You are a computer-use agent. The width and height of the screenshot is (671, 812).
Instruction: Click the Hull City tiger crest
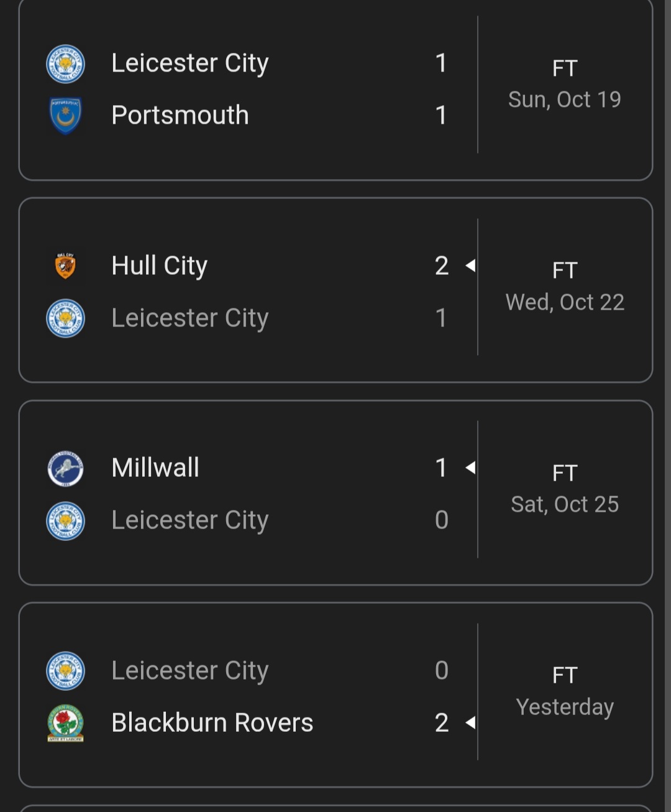click(65, 266)
